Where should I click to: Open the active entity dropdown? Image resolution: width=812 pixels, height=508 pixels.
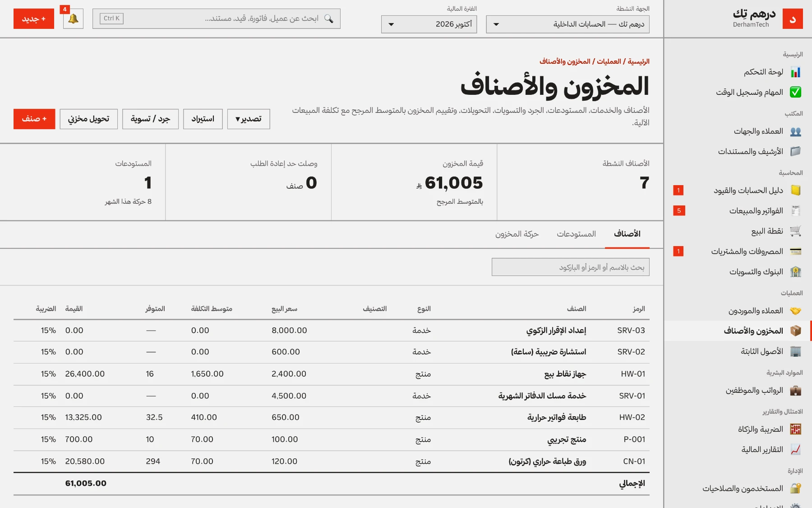click(567, 24)
